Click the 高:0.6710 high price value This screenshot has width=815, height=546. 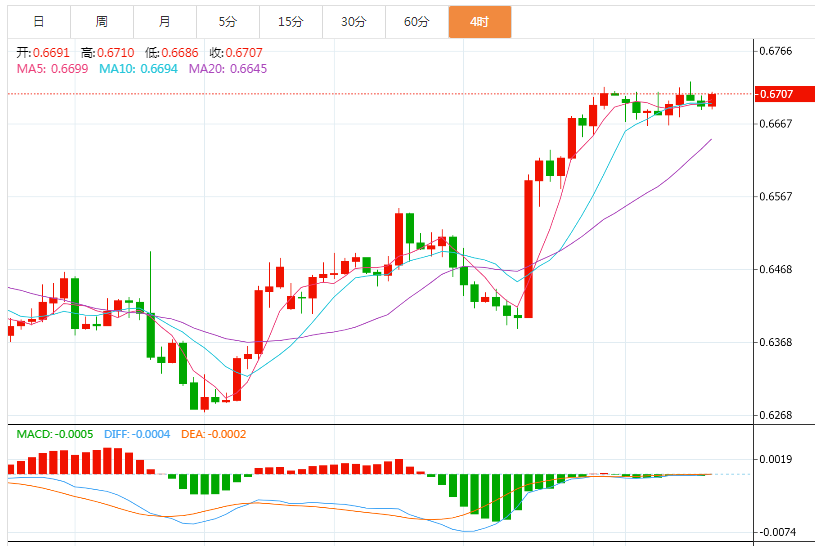point(108,53)
